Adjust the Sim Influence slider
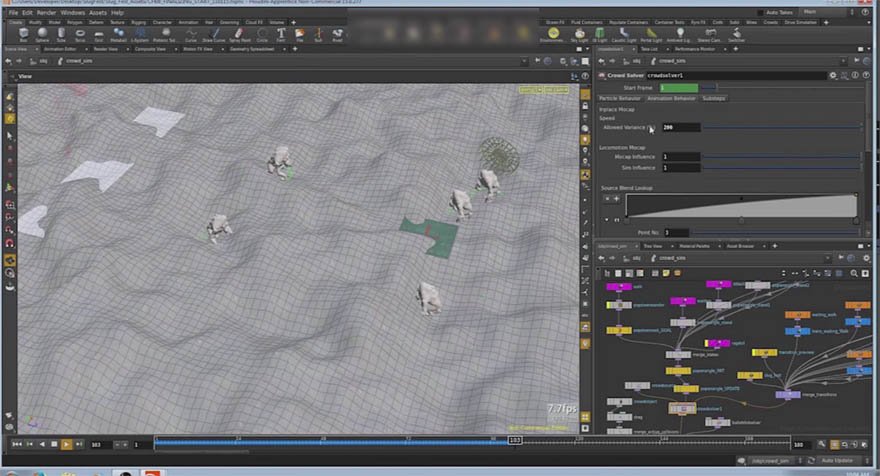Viewport: 880px width, 476px height. 781,167
